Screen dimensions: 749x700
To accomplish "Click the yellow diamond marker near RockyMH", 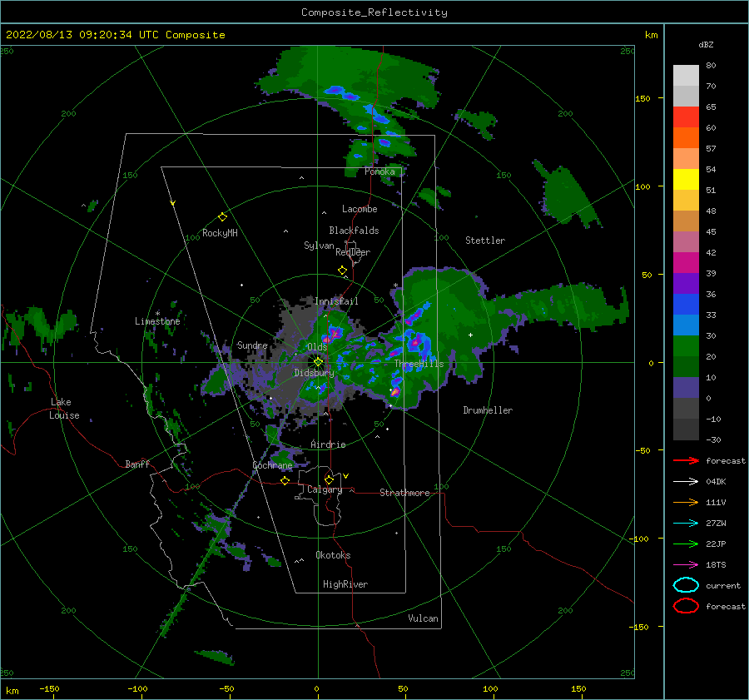I will tap(222, 217).
